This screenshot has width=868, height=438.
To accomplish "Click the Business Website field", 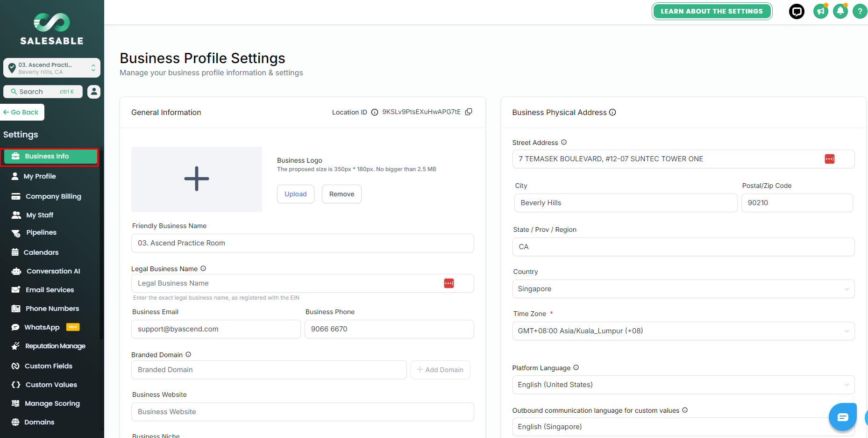I will tap(303, 412).
